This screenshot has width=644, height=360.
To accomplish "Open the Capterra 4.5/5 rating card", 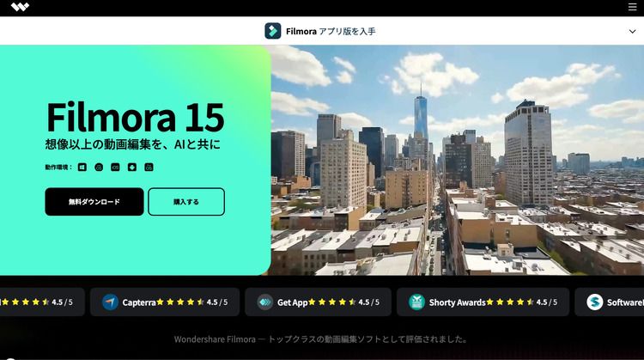I will tap(165, 302).
